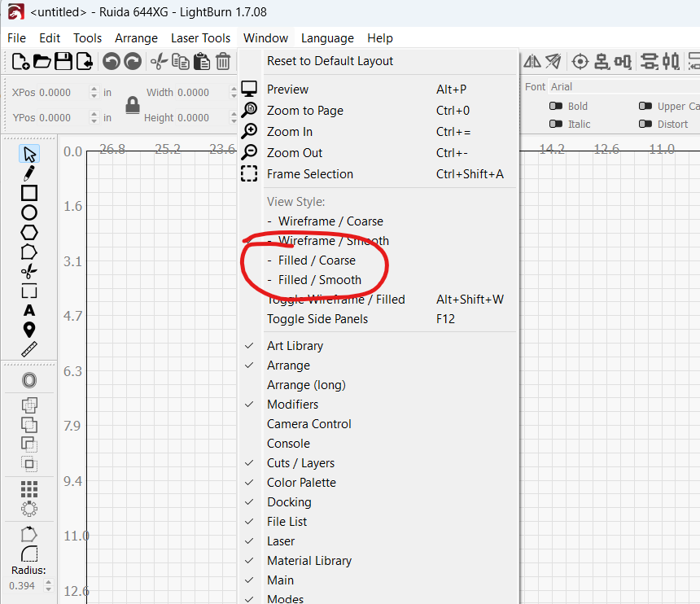Image resolution: width=700 pixels, height=604 pixels.
Task: Click the Offset Shapes tool
Action: pyautogui.click(x=29, y=380)
